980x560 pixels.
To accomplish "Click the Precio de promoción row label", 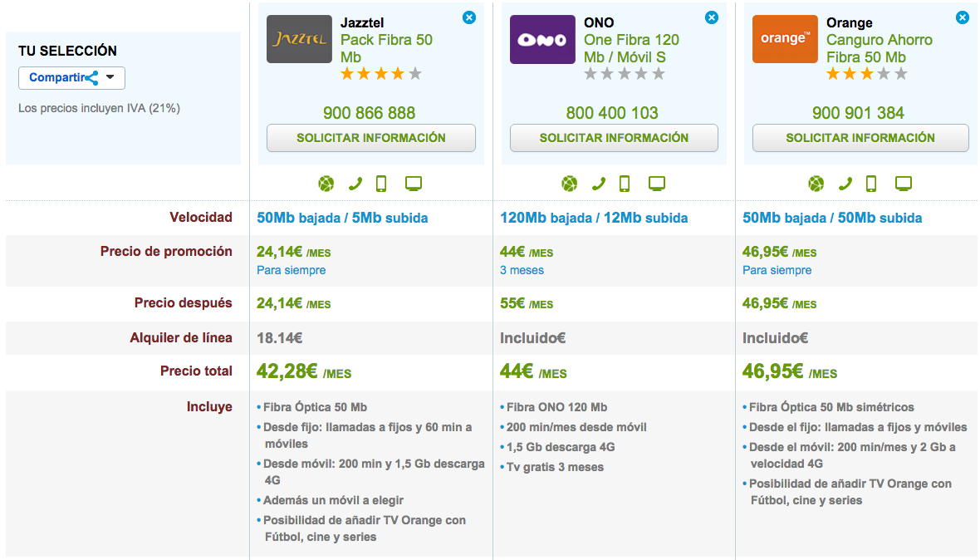I will [166, 251].
